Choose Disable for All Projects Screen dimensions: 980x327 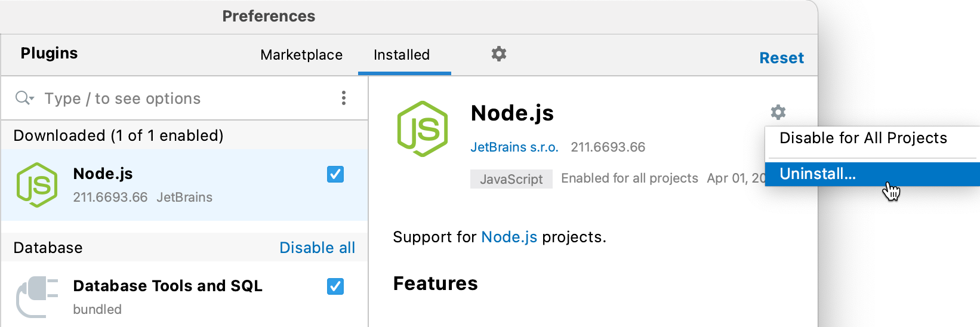tap(863, 138)
